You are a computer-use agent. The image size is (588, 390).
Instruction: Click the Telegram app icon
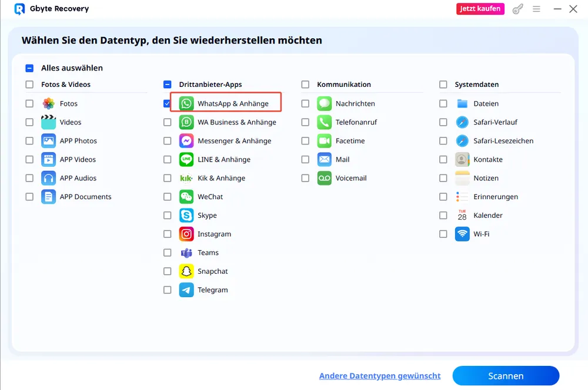tap(186, 290)
